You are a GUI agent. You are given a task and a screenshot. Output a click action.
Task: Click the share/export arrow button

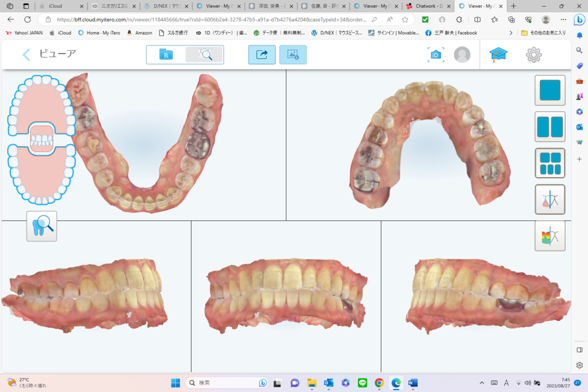(262, 55)
